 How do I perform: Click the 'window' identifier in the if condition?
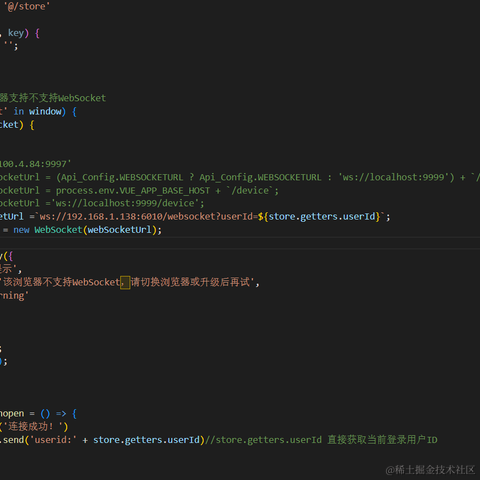click(45, 111)
